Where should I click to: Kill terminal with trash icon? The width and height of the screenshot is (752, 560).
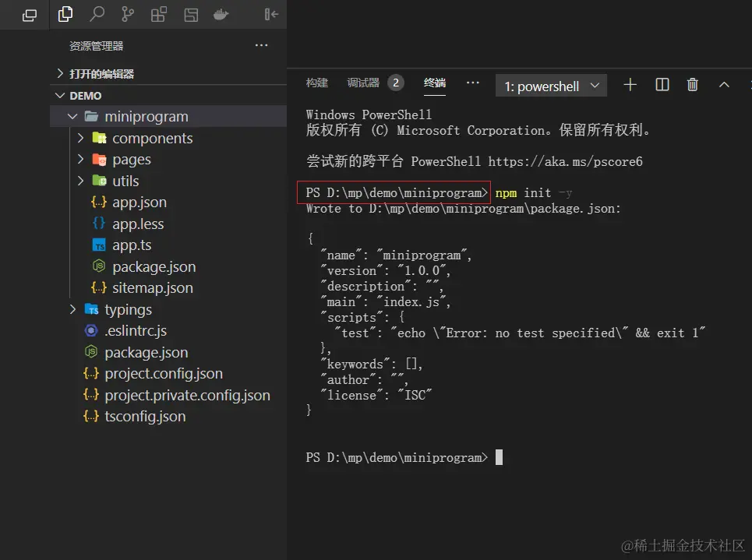[x=693, y=85]
